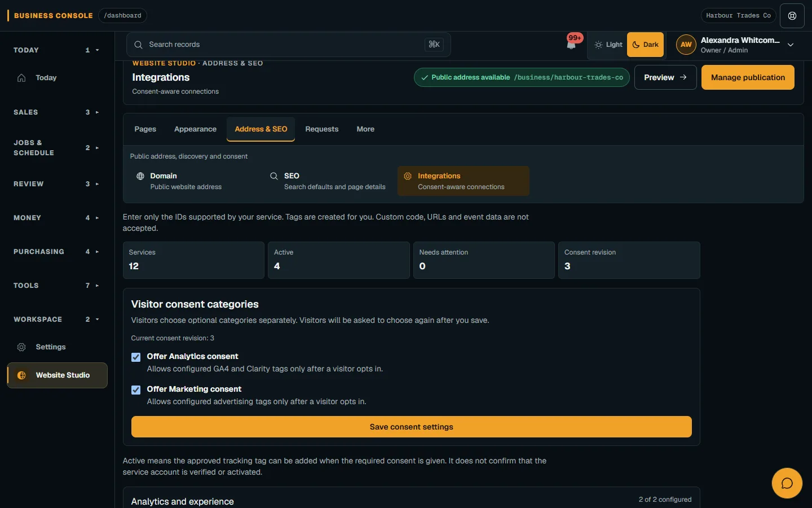Click the Preview button
Screen dimensions: 812x508
pyautogui.click(x=665, y=77)
